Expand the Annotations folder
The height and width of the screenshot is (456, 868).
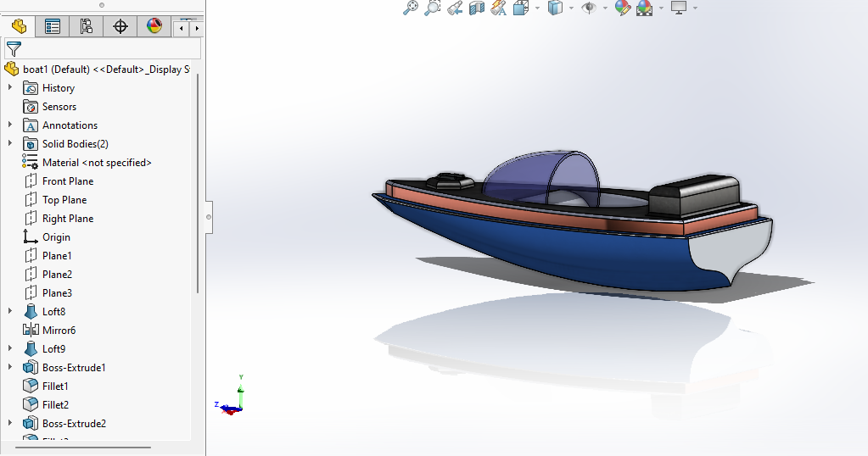point(10,125)
